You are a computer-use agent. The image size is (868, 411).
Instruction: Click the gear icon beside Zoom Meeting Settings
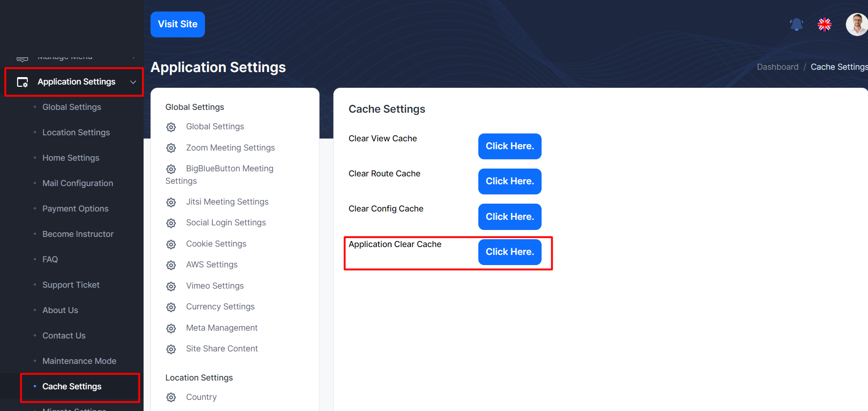point(171,148)
